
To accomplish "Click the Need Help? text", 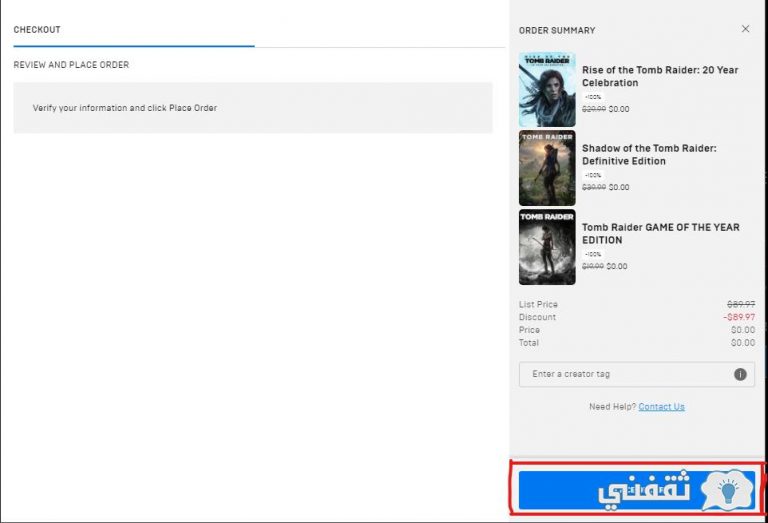I will pyautogui.click(x=612, y=406).
